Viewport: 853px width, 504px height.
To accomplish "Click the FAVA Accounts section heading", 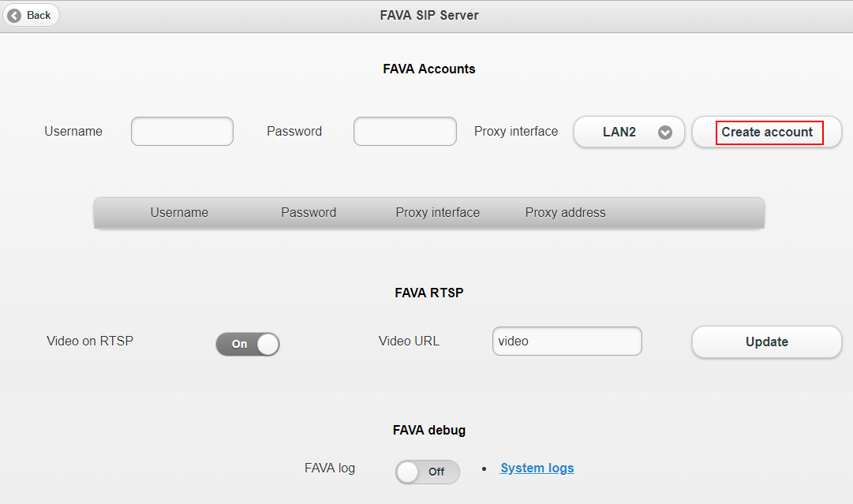I will click(428, 69).
